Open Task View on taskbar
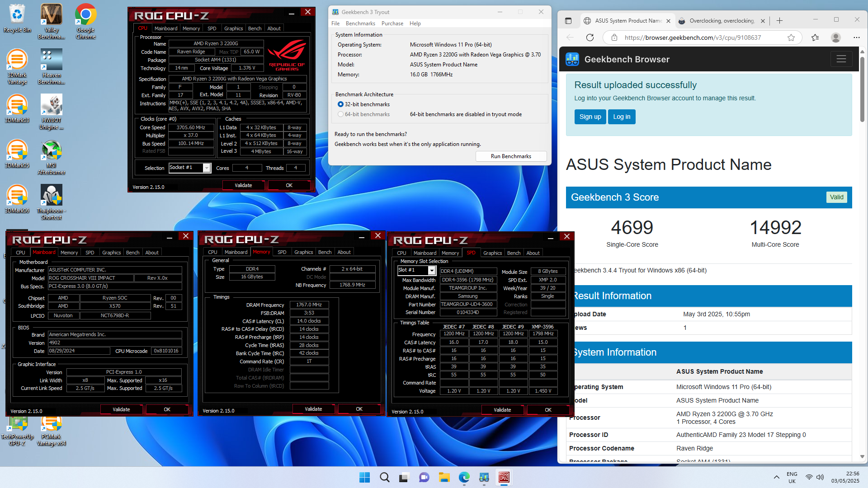The width and height of the screenshot is (868, 488). pos(404,477)
